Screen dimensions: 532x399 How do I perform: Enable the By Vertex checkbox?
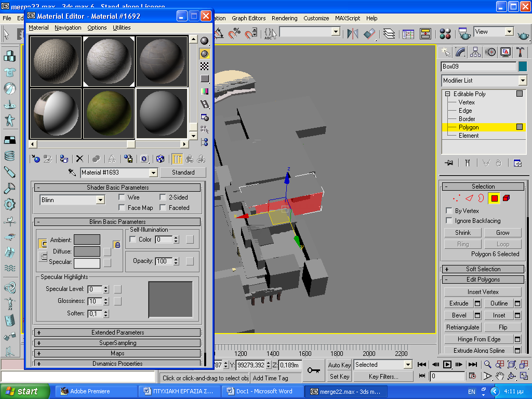point(449,211)
